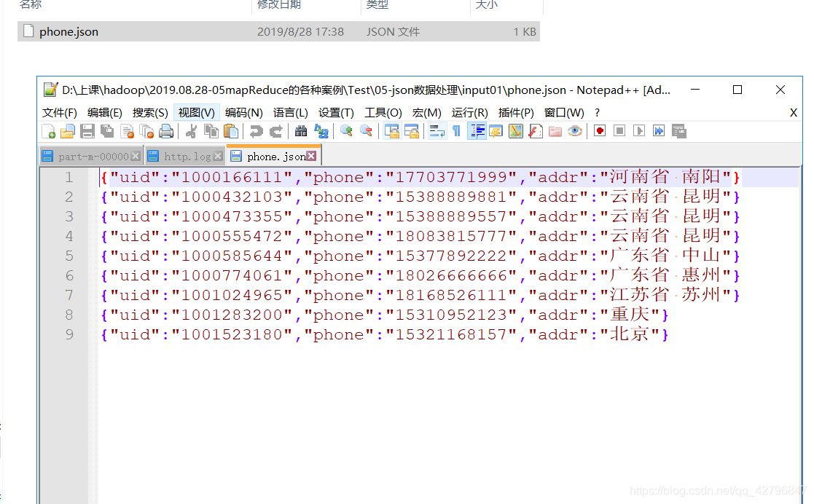Viewport: 814px width, 504px height.
Task: Open the 工具(O) menu
Action: pyautogui.click(x=383, y=113)
